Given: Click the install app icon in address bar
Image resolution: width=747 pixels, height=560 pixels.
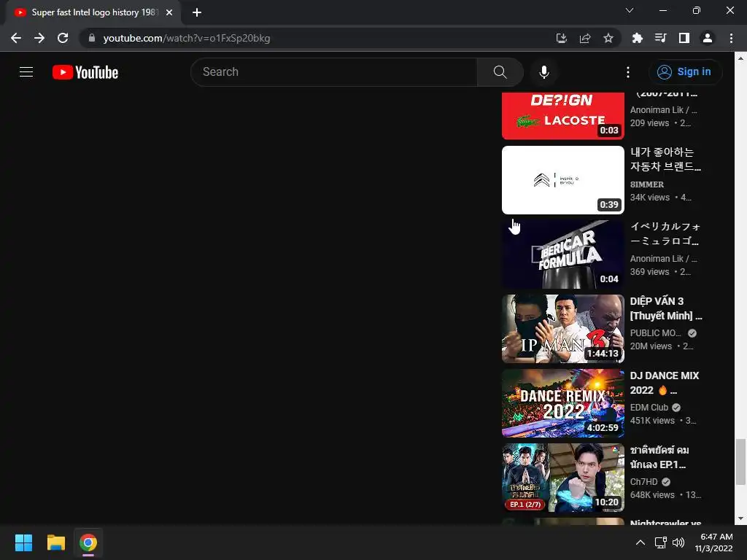Looking at the screenshot, I should (x=561, y=38).
